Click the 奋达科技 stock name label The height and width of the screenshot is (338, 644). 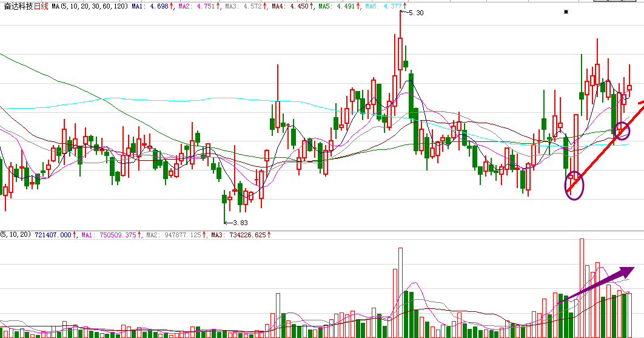[x=18, y=6]
